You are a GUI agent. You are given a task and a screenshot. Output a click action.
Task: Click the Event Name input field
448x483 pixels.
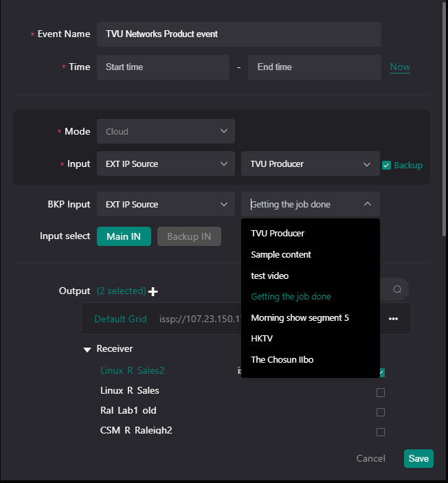[239, 34]
